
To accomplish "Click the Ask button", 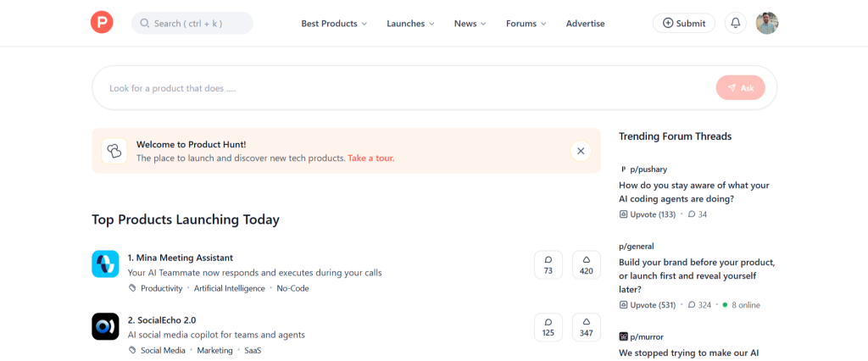I will pos(740,87).
